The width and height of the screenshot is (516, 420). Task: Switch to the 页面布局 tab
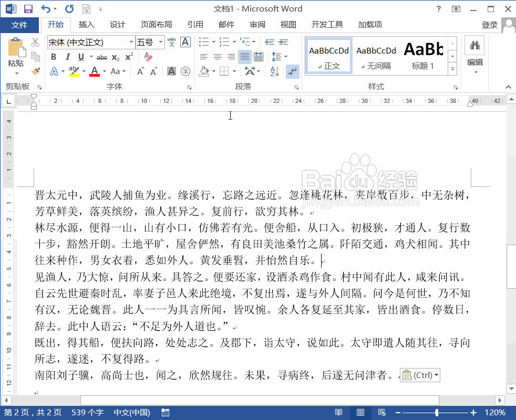point(156,25)
